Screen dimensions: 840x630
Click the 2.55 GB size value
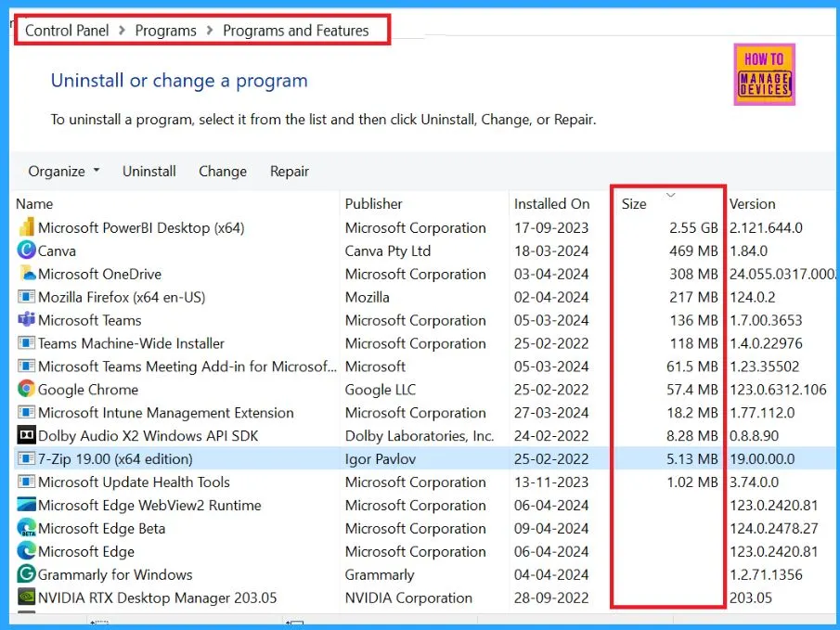693,227
